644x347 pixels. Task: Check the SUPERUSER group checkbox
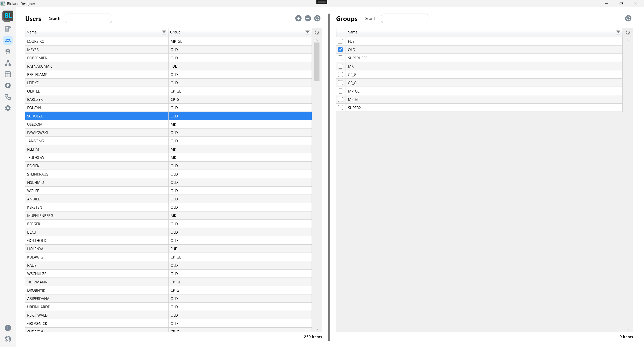(x=340, y=58)
